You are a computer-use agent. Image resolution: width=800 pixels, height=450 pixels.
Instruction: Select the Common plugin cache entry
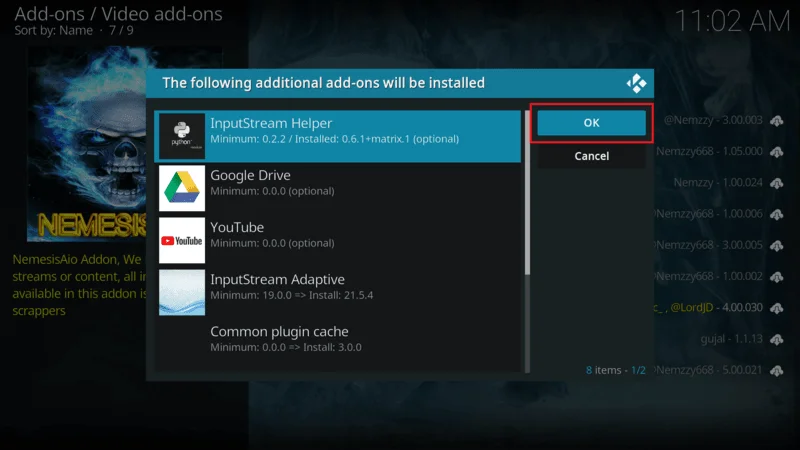(x=338, y=344)
